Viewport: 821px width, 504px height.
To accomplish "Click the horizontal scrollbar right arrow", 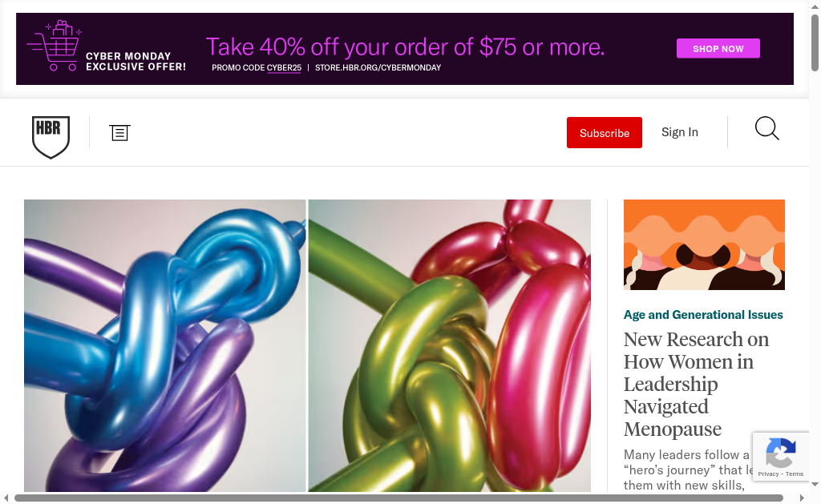I will click(802, 498).
